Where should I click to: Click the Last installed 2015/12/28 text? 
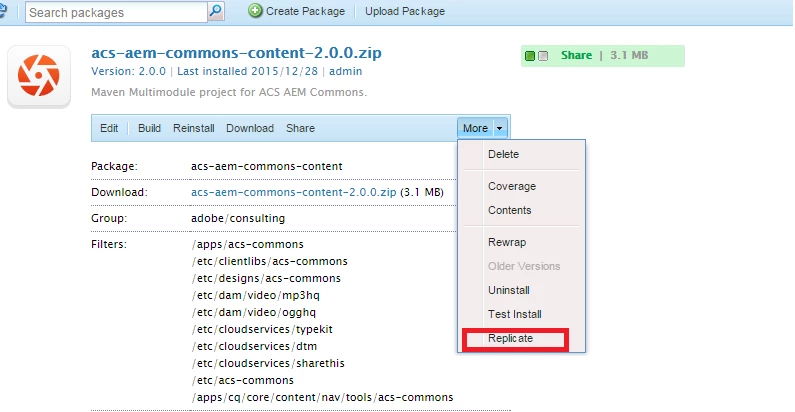pos(247,71)
